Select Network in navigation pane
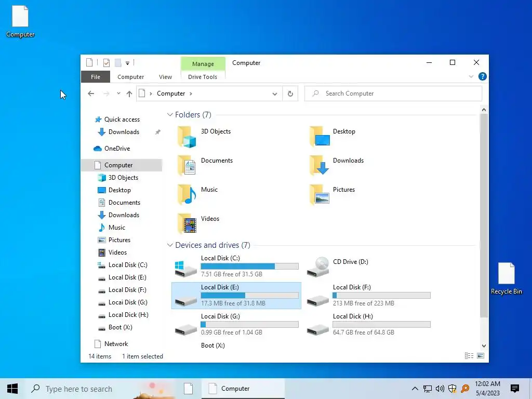The height and width of the screenshot is (399, 532). 116,344
